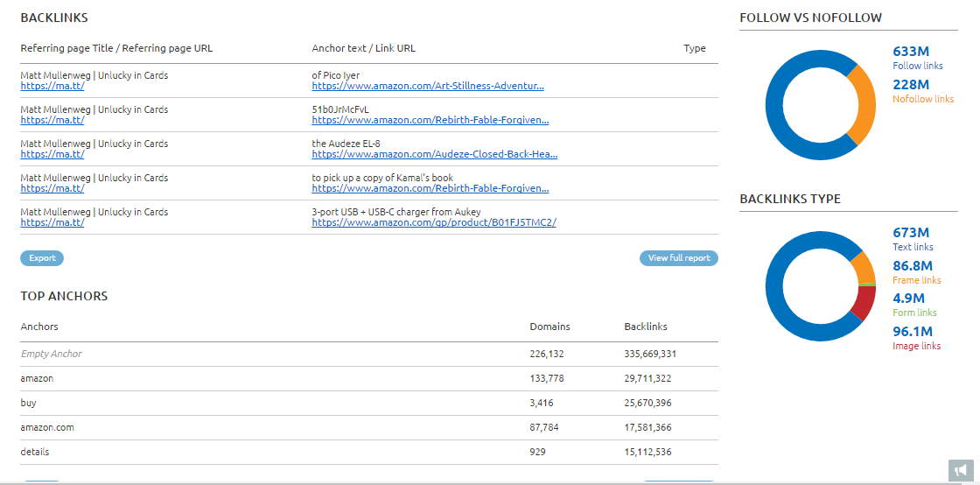Open the Audeze-Closed-Back-Hea Amazon link

pyautogui.click(x=434, y=154)
